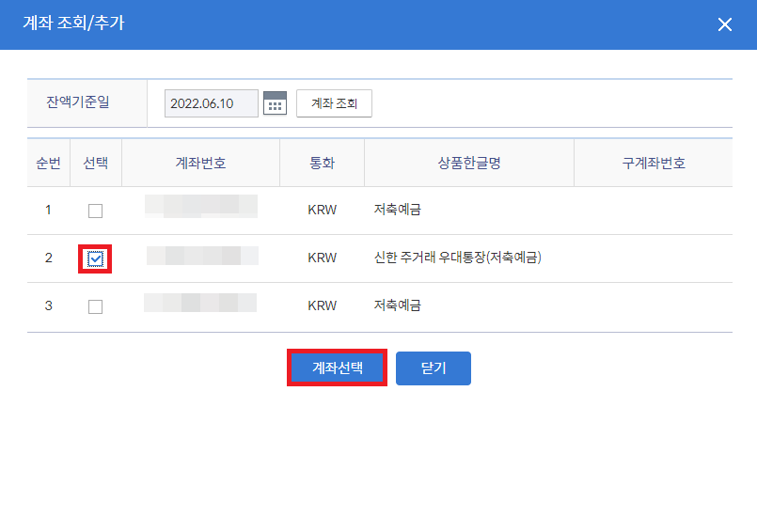Viewport: 757px width, 532px height.
Task: Click 저축예금 product name in row 1
Action: coord(398,210)
